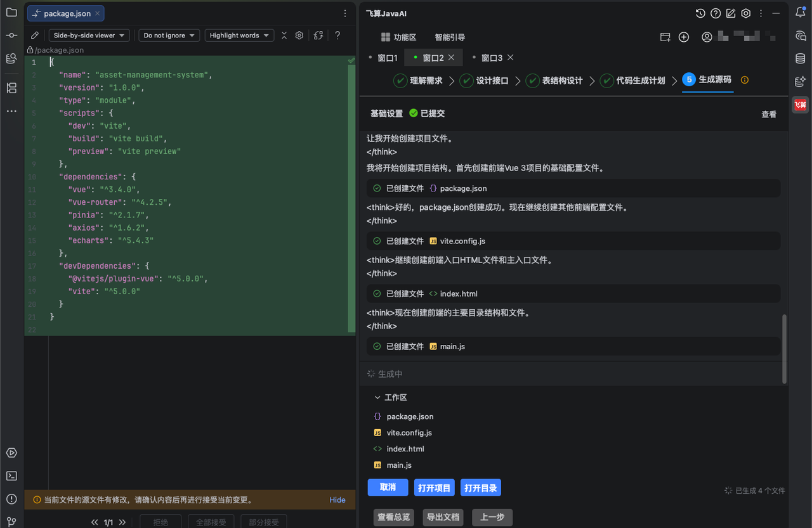Click the pencil edit icon in diff toolbar

click(35, 35)
